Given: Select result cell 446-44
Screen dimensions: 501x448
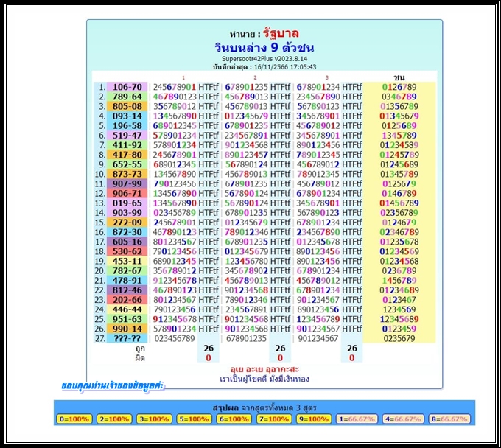Looking at the screenshot, I should pyautogui.click(x=127, y=309).
